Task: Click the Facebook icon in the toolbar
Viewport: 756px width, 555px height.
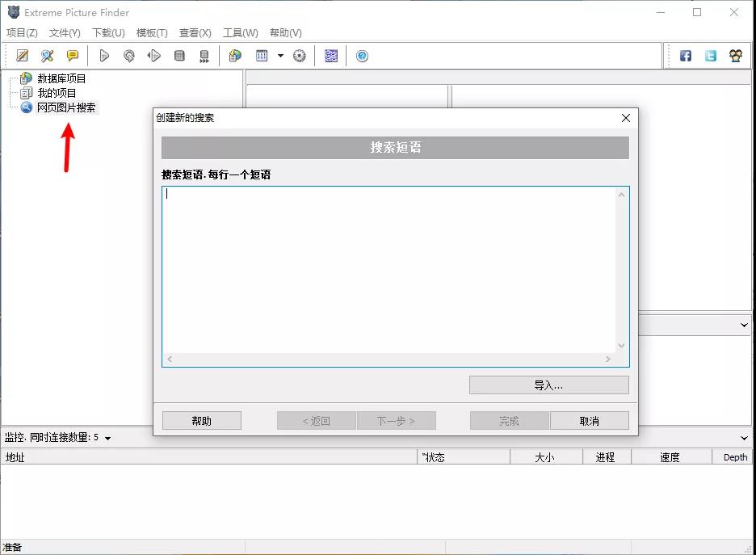Action: click(x=686, y=56)
